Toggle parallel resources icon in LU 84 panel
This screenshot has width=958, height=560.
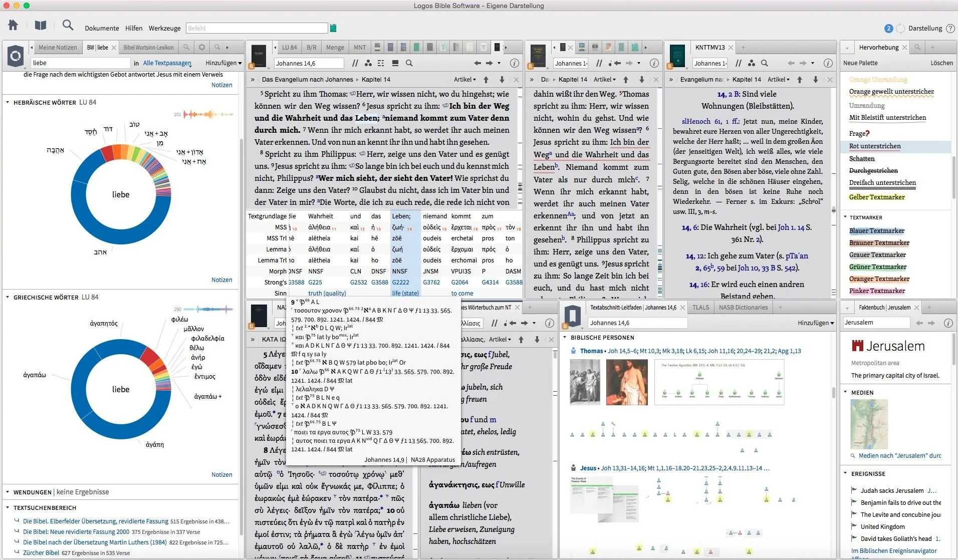[355, 63]
